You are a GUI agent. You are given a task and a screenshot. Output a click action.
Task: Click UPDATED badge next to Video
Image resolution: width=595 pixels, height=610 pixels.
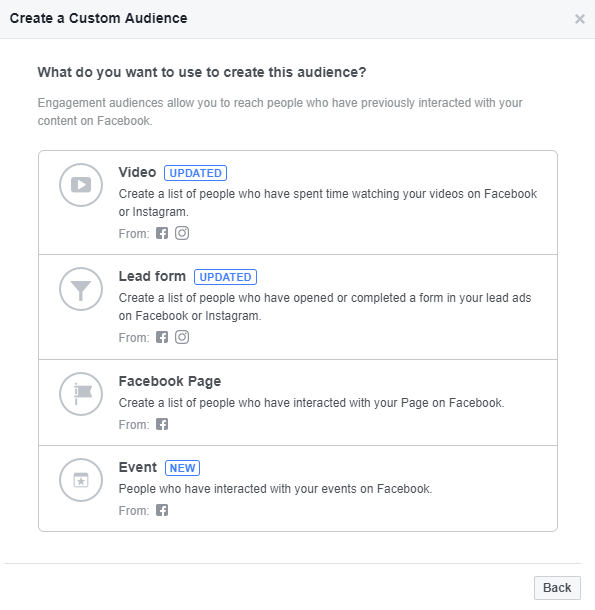(195, 173)
